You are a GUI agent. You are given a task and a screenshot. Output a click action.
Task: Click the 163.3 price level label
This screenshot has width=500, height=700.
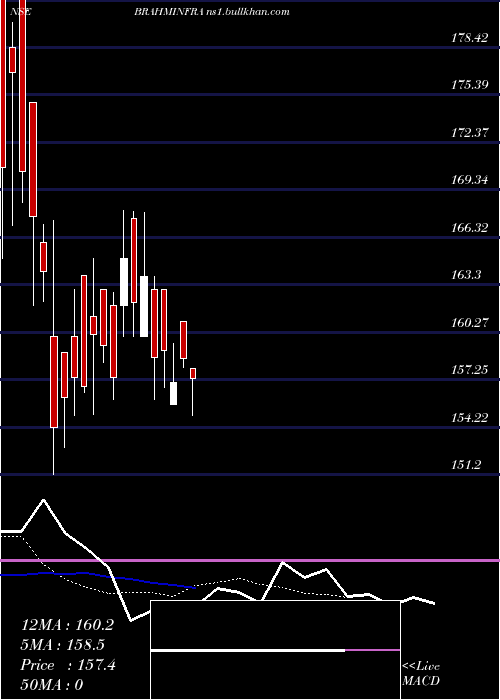click(466, 275)
